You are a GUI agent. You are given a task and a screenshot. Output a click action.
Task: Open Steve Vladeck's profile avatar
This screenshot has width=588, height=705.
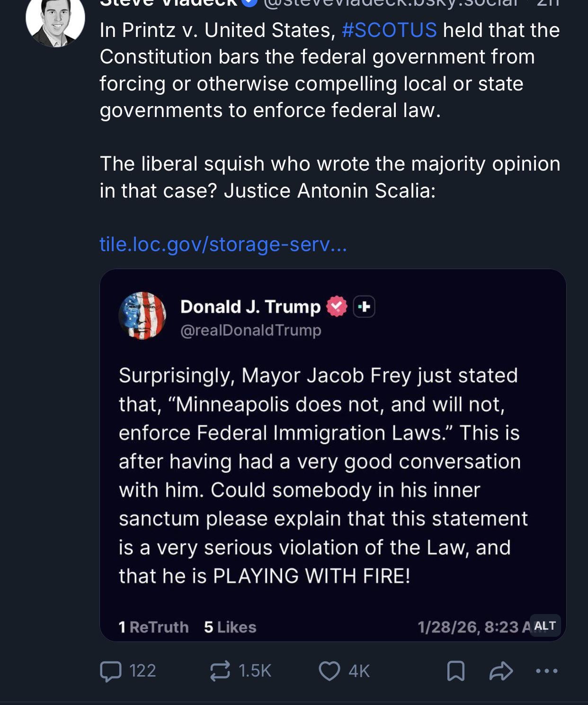pos(55,19)
